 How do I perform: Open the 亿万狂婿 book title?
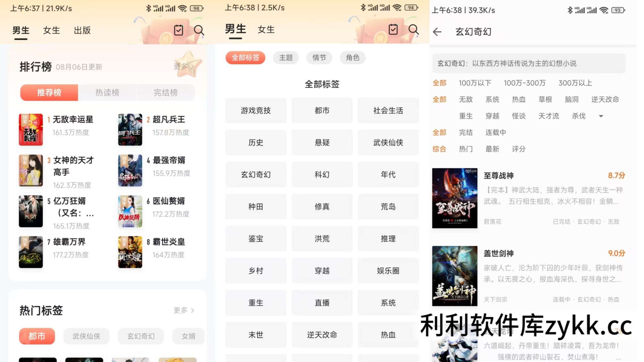coord(74,207)
